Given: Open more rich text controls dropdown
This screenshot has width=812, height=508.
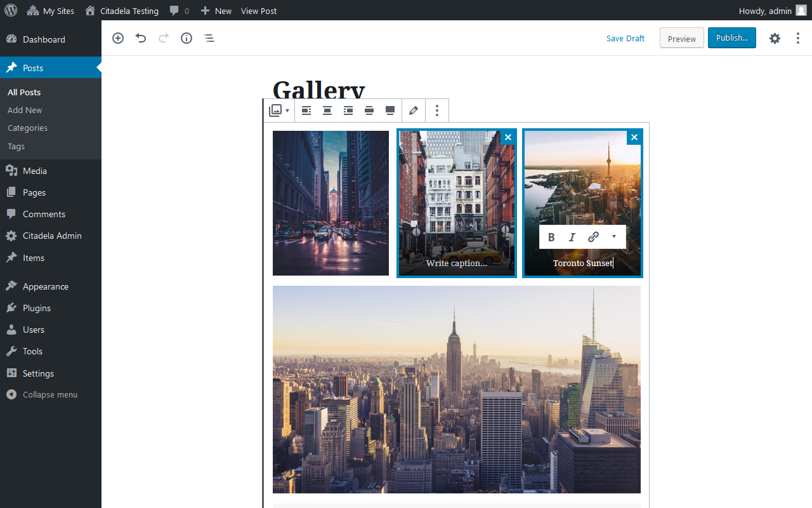Looking at the screenshot, I should (614, 237).
